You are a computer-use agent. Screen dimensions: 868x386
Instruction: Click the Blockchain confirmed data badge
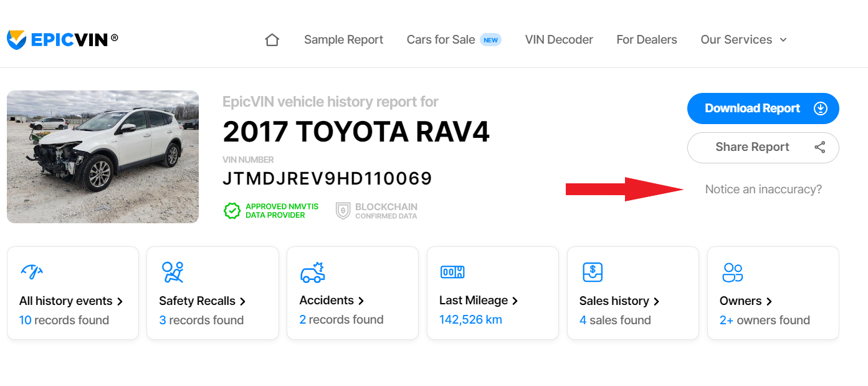343,211
